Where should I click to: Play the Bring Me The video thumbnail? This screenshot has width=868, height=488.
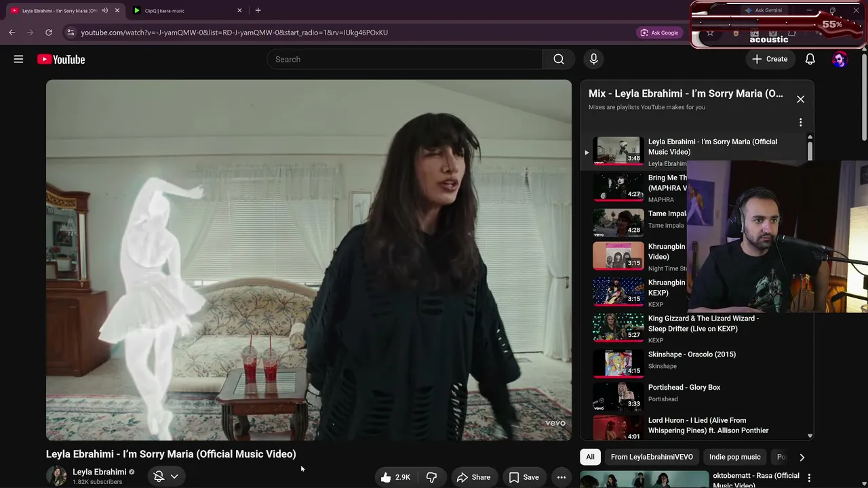(x=618, y=187)
